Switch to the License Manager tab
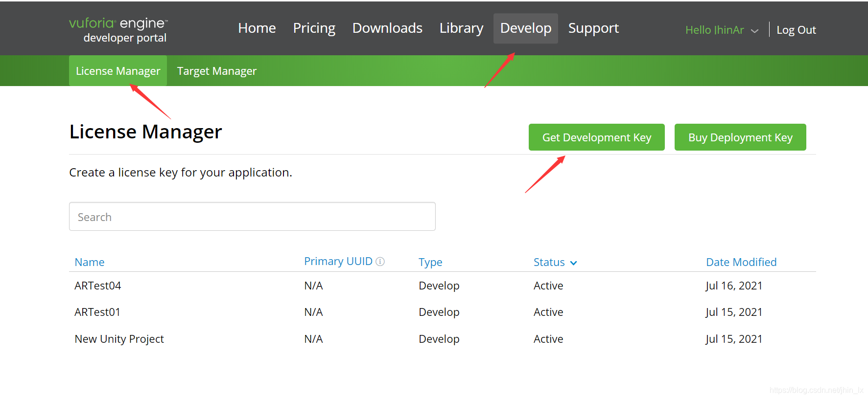Viewport: 868px width, 399px height. (x=118, y=71)
